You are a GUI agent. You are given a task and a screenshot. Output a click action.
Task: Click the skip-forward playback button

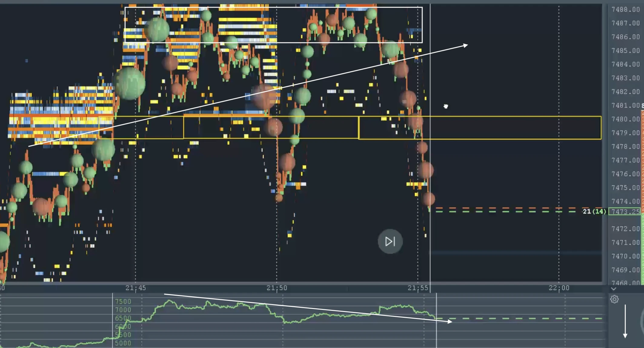pos(390,241)
